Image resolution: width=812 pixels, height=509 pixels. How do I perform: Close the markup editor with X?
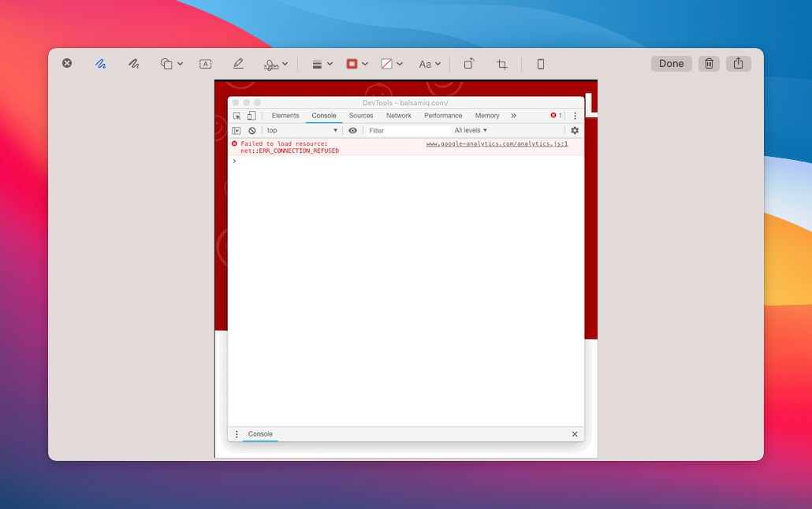coord(67,63)
